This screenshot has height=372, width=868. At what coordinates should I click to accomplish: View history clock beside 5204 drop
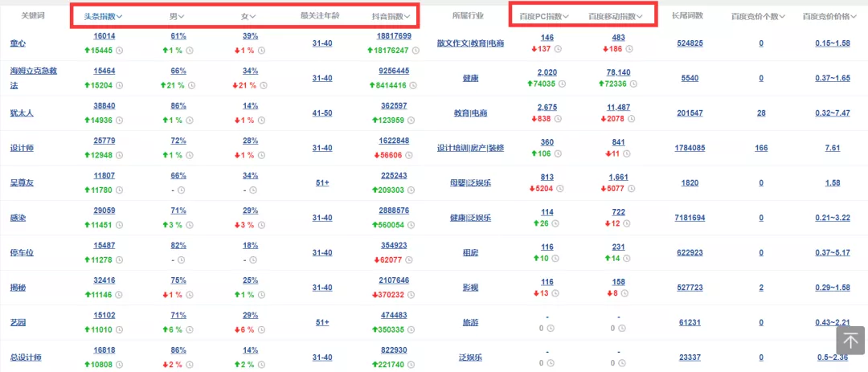pos(560,188)
